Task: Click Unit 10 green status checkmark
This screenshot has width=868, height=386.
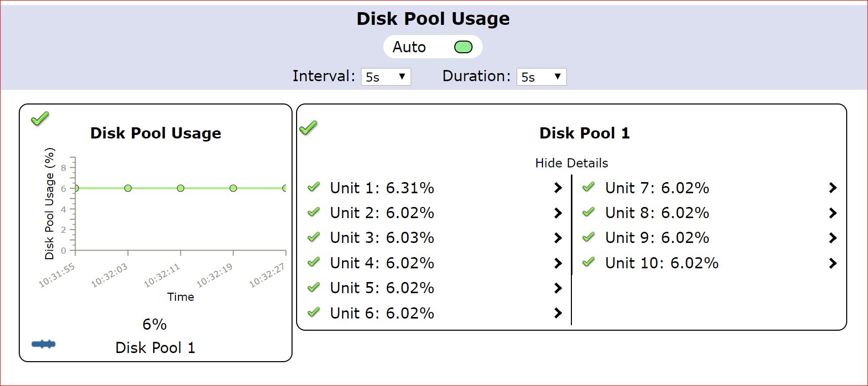Action: coord(588,262)
